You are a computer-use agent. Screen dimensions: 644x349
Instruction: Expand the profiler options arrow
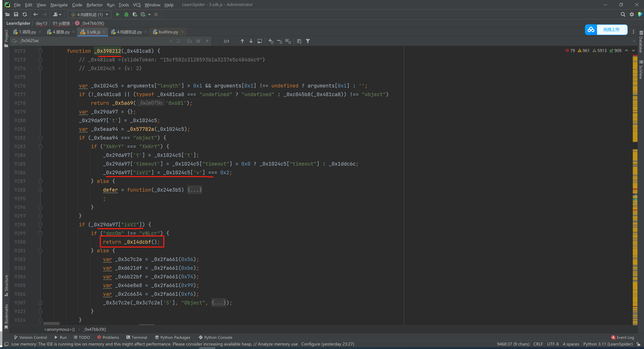[149, 15]
